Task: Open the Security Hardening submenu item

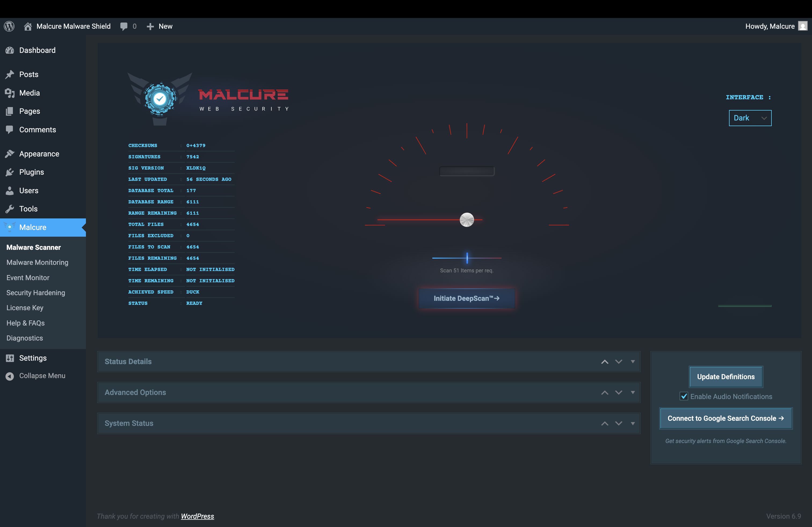Action: tap(35, 293)
